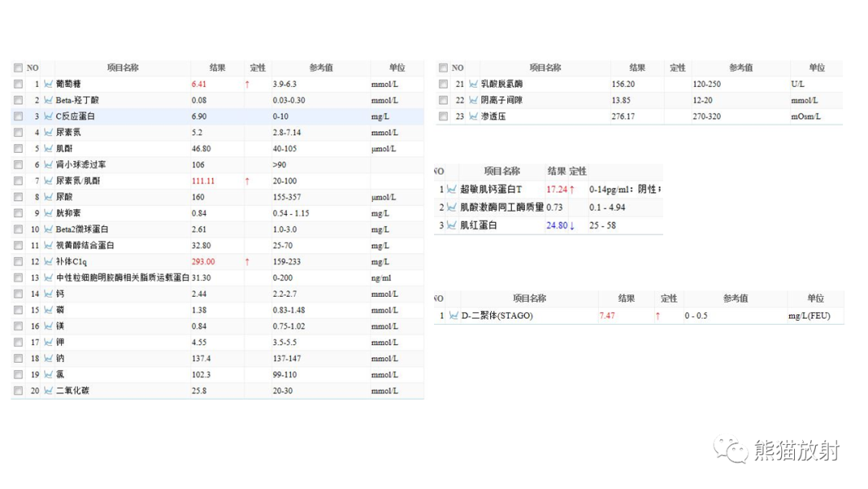The width and height of the screenshot is (868, 489).
Task: Click the mOsm/L unit for 渗透压
Action: (806, 117)
